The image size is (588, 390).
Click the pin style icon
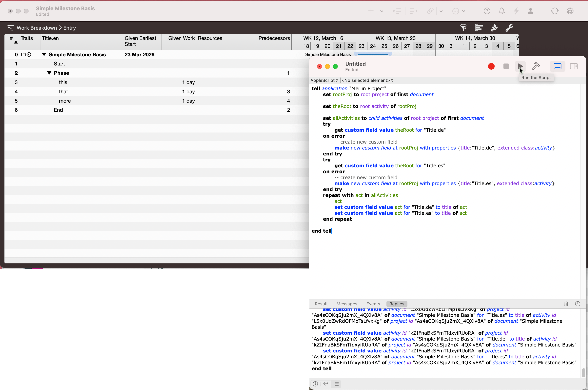pyautogui.click(x=494, y=28)
